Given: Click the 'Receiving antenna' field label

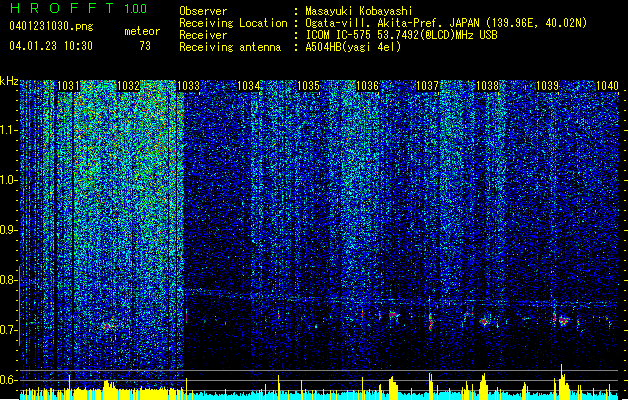Looking at the screenshot, I should pyautogui.click(x=230, y=47).
